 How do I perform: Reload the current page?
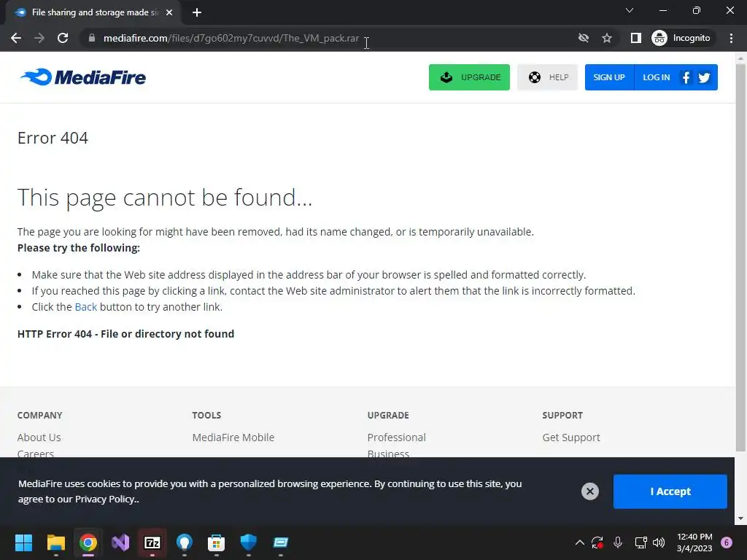[63, 38]
